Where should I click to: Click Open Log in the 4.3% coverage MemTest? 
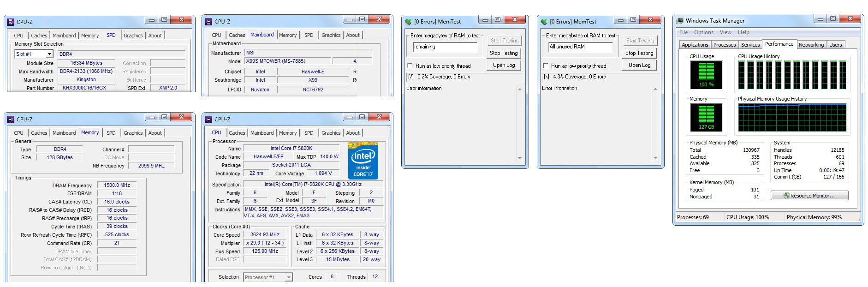639,65
